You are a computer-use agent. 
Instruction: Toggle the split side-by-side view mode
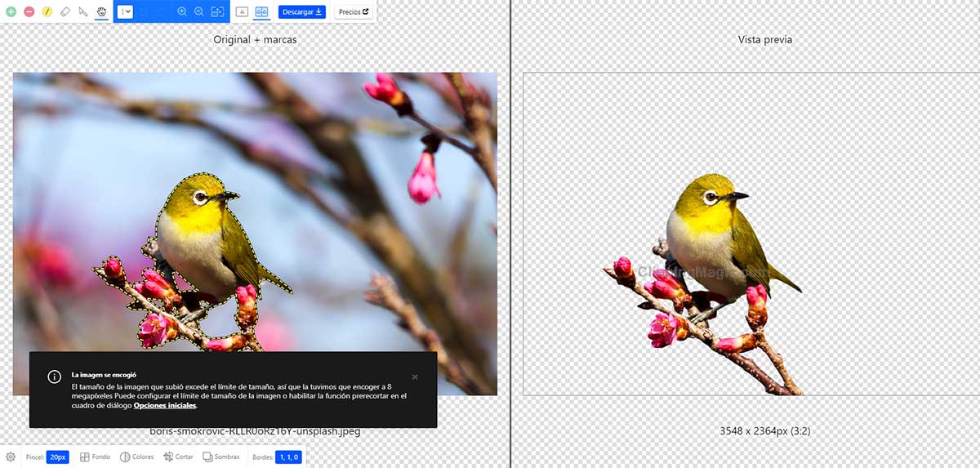261,12
